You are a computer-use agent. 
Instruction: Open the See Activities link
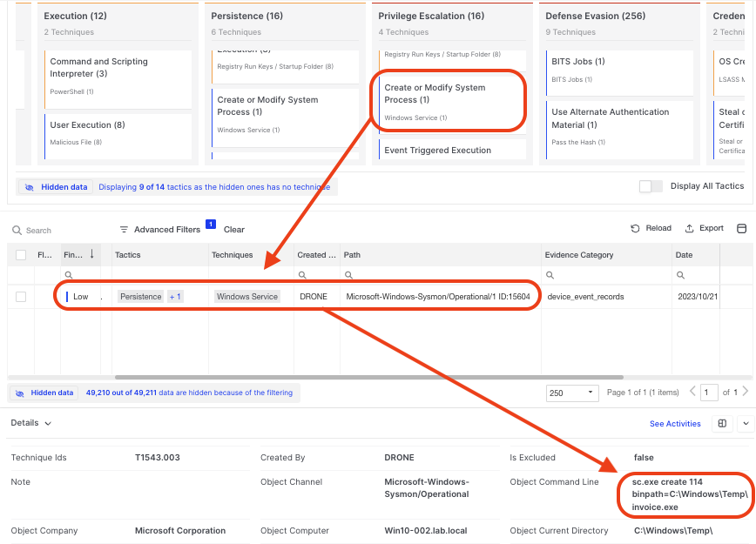(x=675, y=424)
